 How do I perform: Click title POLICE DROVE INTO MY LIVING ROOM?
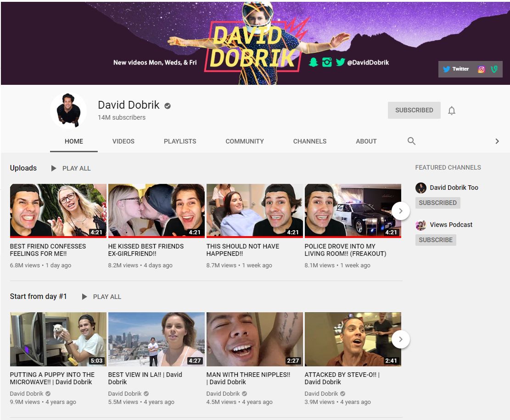coord(345,250)
